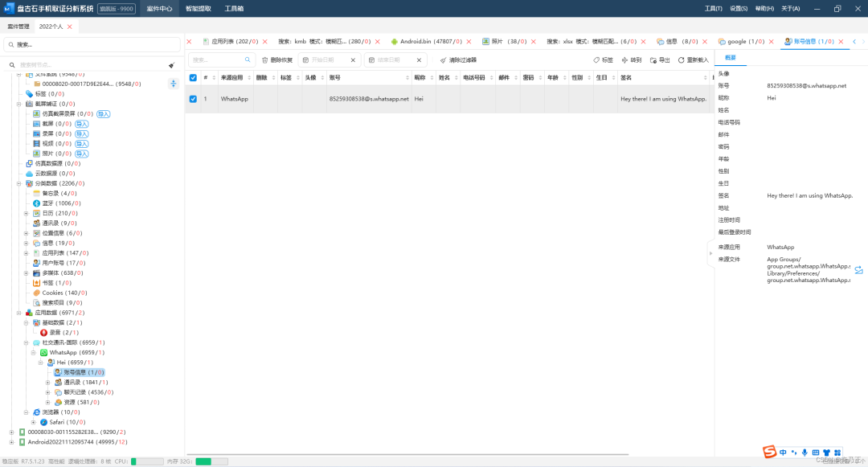868x467 pixels.
Task: Click the sync icon next to 来源文件 path
Action: click(x=858, y=270)
